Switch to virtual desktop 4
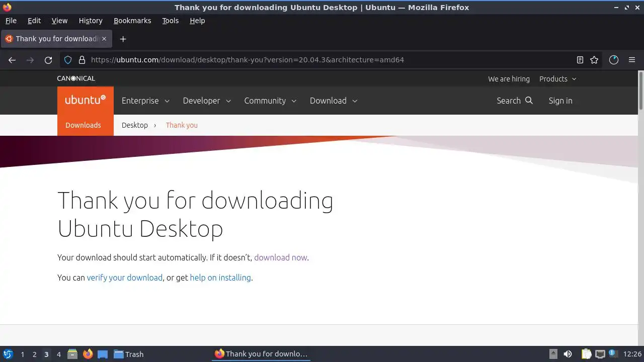This screenshot has height=362, width=644. [58, 354]
